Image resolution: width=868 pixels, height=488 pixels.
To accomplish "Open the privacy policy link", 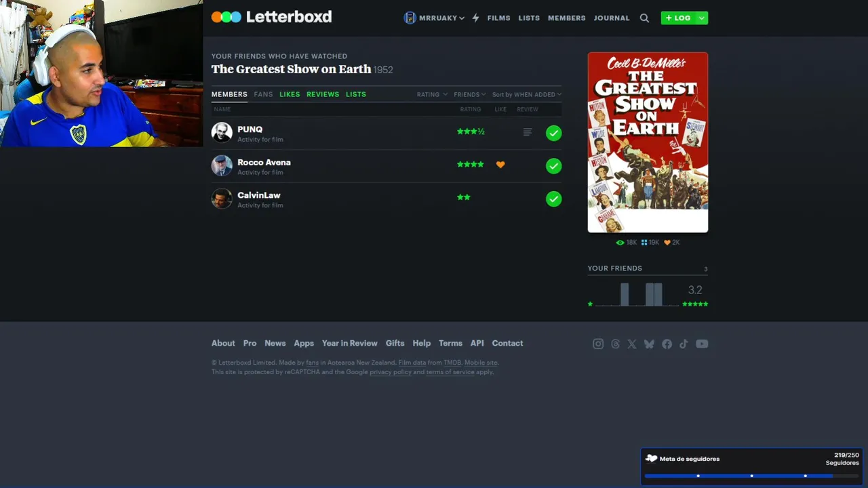I will 391,372.
